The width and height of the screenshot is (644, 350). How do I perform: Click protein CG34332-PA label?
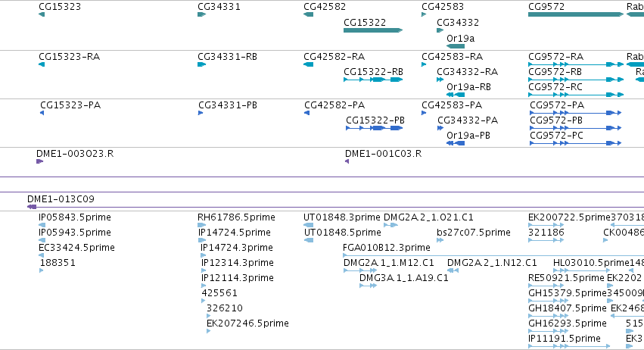click(468, 120)
